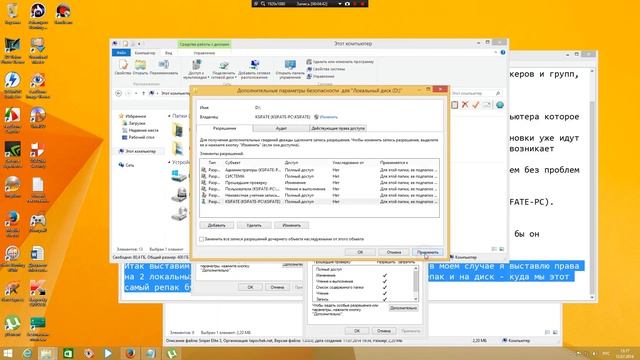This screenshot has height=360, width=640.
Task: Click Add network location ribbon icon
Action: [x=254, y=70]
